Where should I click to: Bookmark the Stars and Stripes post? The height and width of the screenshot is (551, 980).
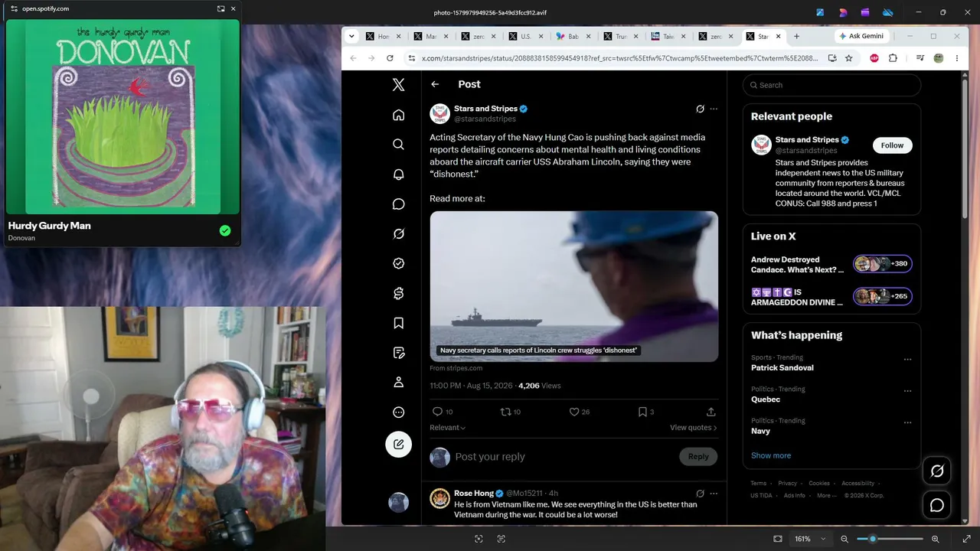pos(642,412)
